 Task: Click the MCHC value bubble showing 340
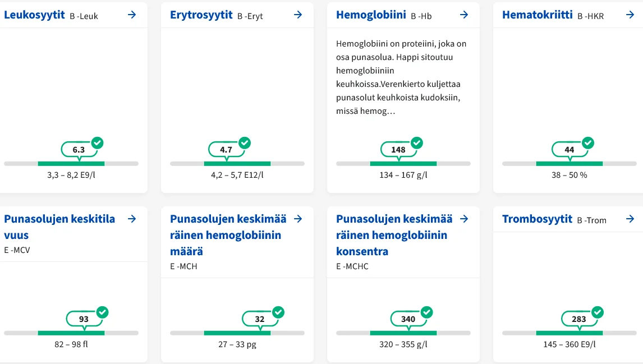(x=408, y=319)
